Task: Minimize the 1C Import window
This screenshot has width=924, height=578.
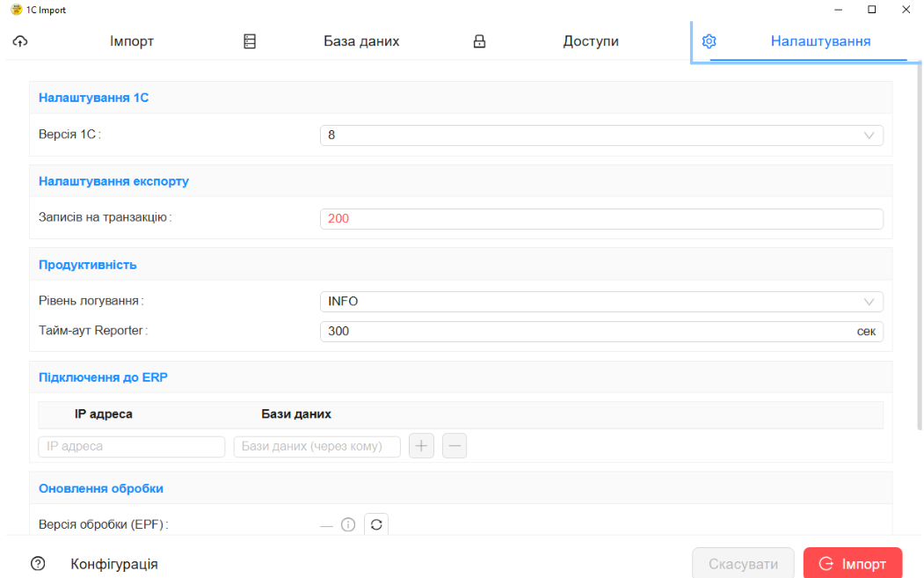Action: click(x=838, y=10)
